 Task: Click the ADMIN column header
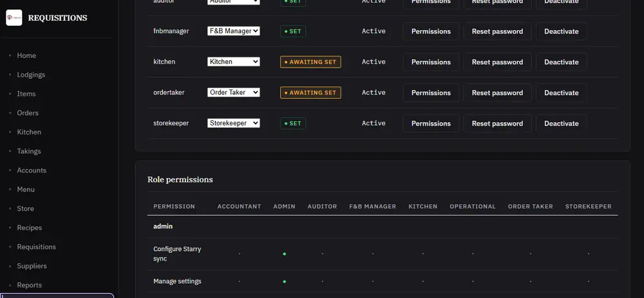(x=284, y=207)
